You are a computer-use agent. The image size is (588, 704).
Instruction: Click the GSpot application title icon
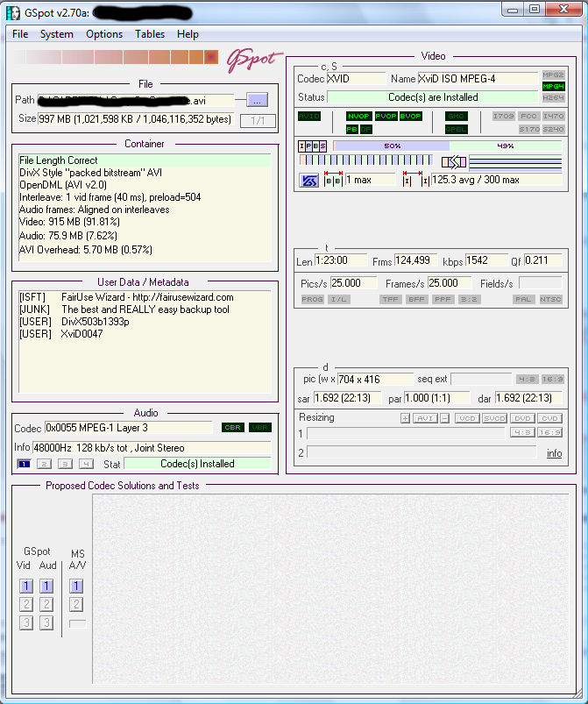click(x=13, y=12)
